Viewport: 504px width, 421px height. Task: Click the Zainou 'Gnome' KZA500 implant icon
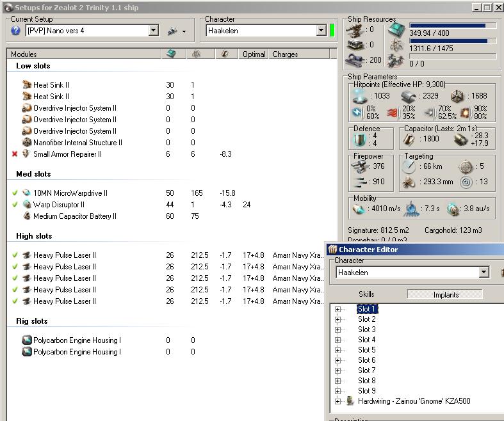pyautogui.click(x=350, y=401)
